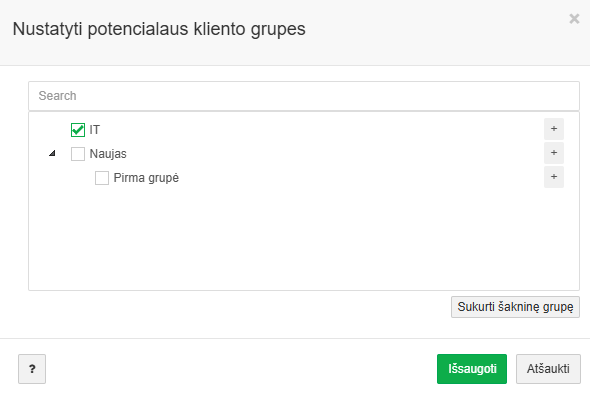
Task: Open help with the question mark button
Action: click(x=32, y=369)
